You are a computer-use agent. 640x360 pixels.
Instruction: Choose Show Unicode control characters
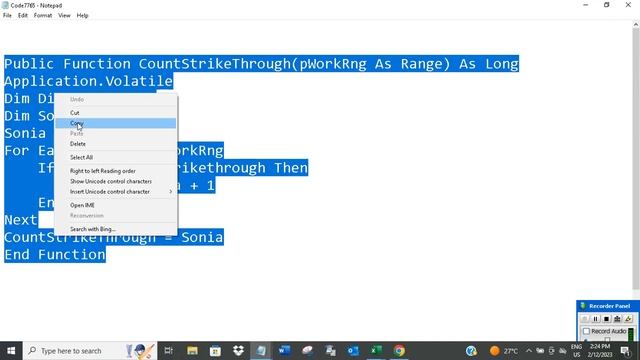[x=116, y=181]
